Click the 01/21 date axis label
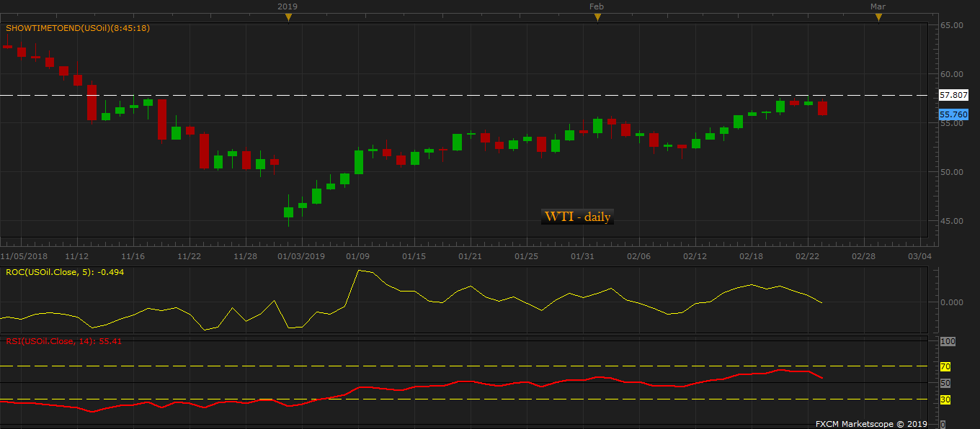The image size is (980, 429). pyautogui.click(x=470, y=256)
